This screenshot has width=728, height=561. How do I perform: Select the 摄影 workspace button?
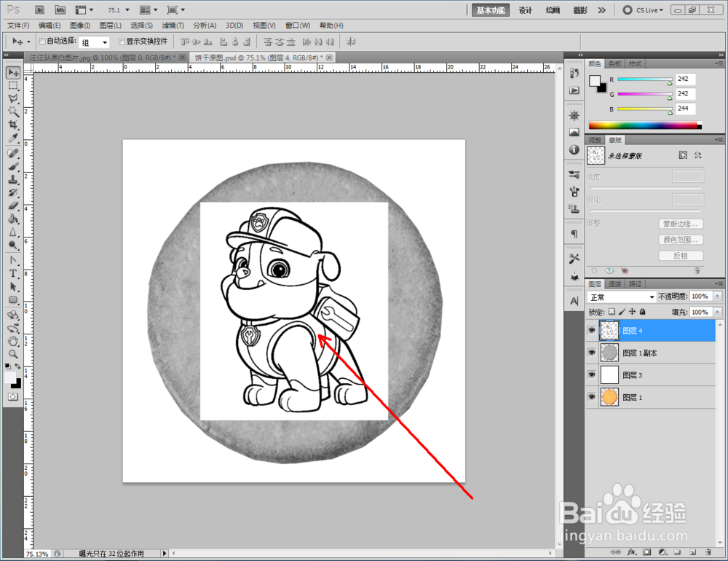580,10
